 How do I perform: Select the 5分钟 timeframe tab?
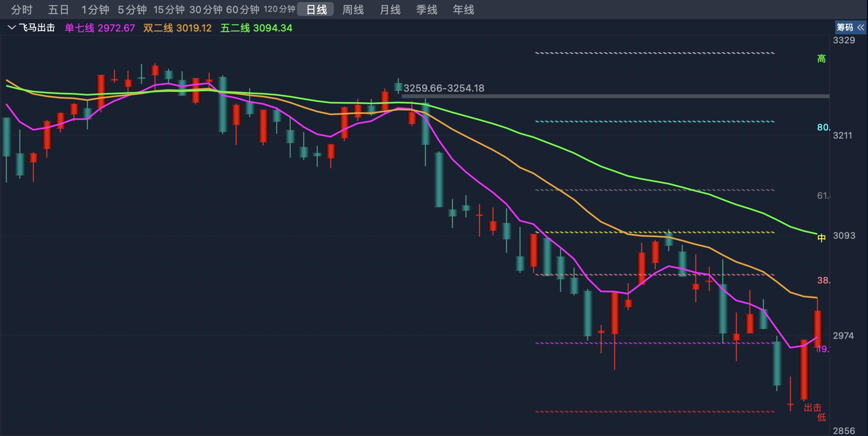pyautogui.click(x=132, y=9)
